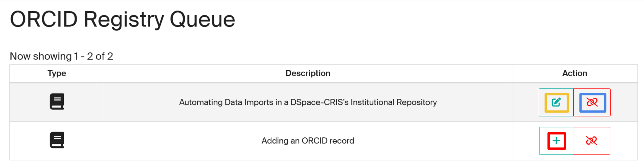Click book type icon in Adding an ORCID record row

[x=57, y=140]
